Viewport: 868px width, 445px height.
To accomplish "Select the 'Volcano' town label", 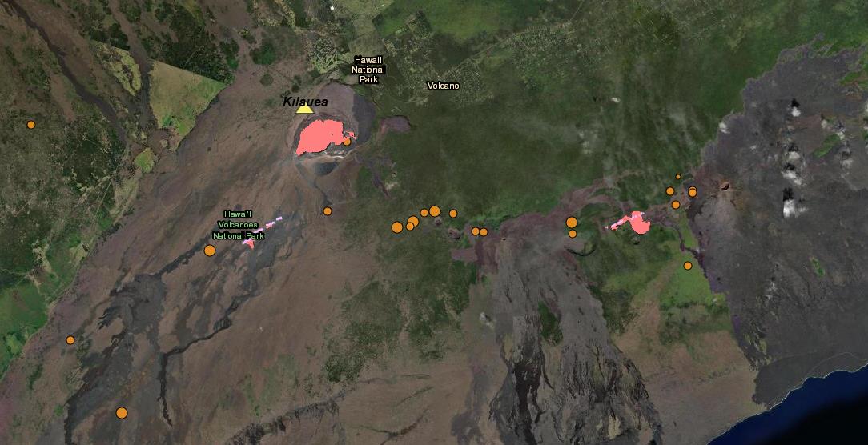I will pos(443,86).
